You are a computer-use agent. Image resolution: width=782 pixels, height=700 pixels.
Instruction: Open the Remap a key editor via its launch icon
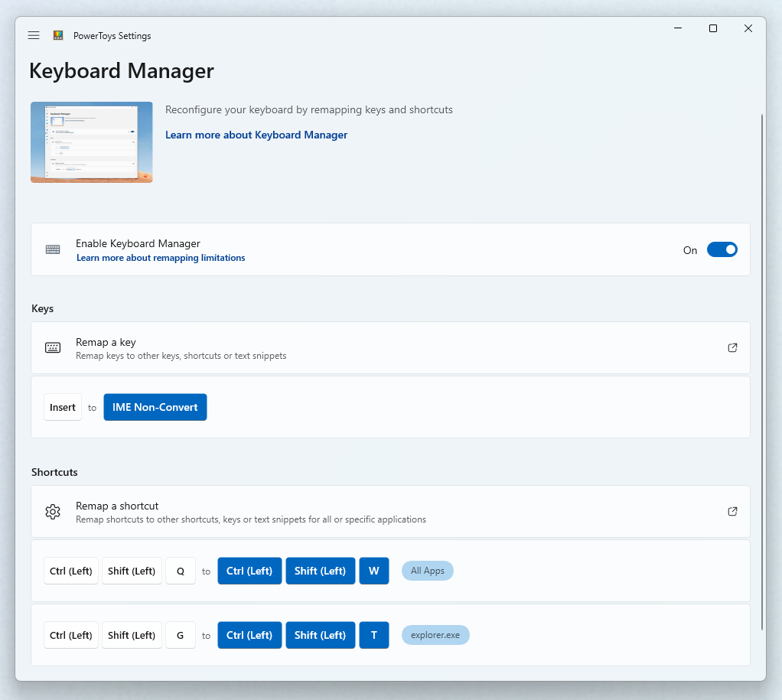[732, 347]
